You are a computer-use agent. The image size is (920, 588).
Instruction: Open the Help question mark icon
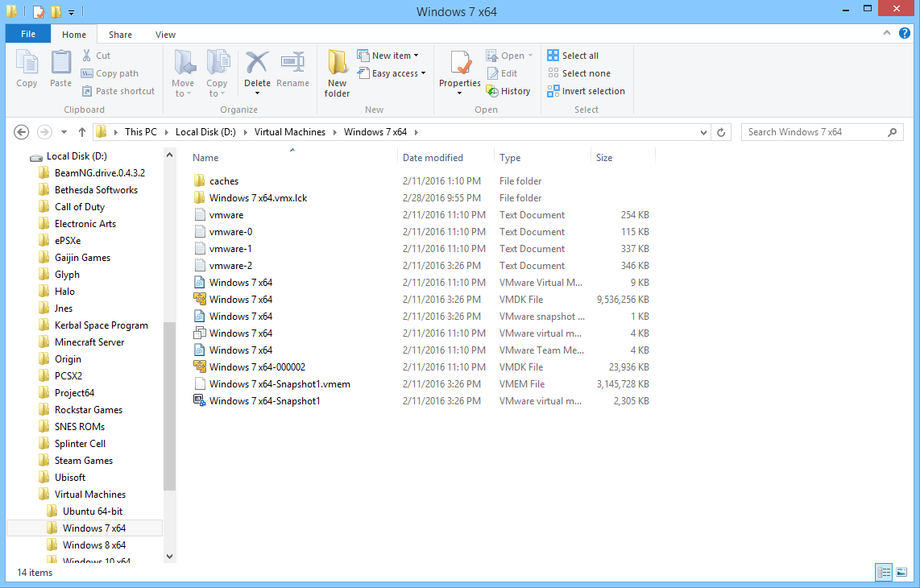(x=904, y=34)
